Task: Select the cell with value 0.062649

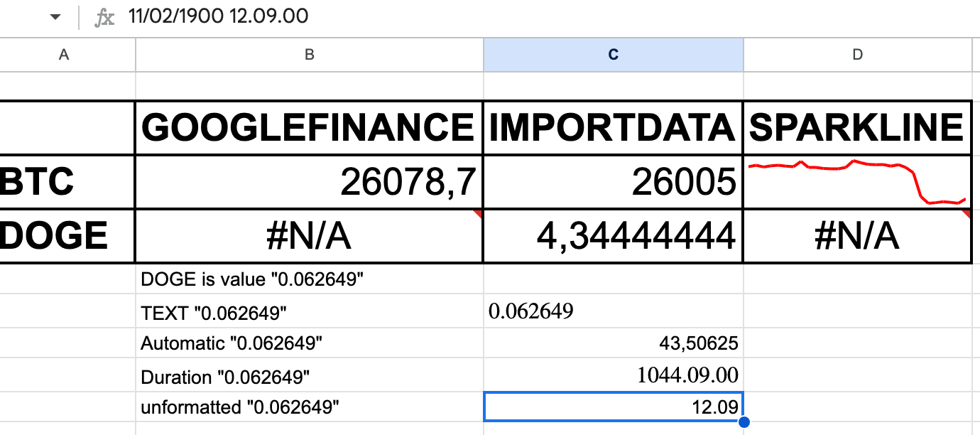Action: (x=611, y=311)
